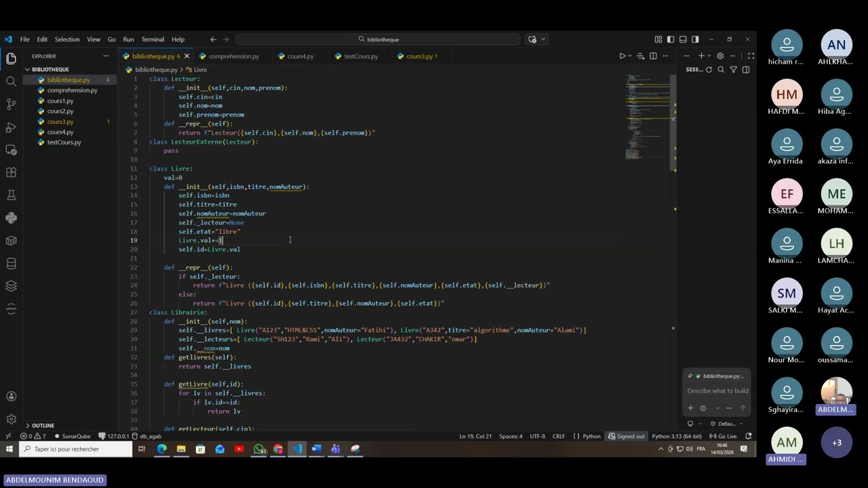Image resolution: width=868 pixels, height=488 pixels.
Task: Open the Manage gear menu
Action: tap(11, 419)
